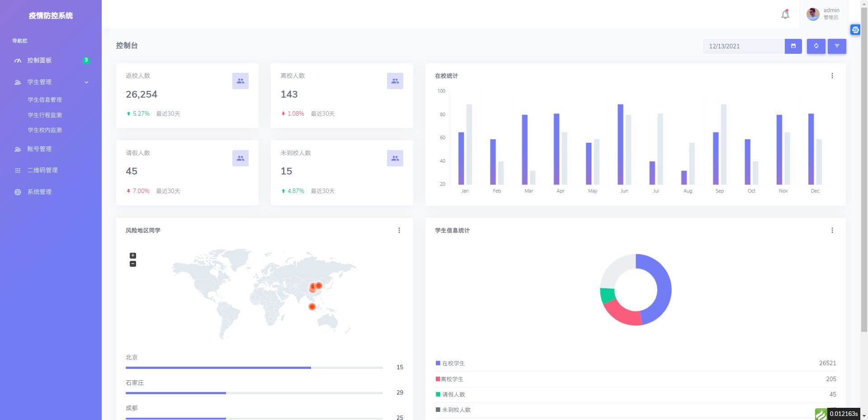Click the 北京 progress bar
Viewport: 868px width, 420px height.
click(254, 368)
